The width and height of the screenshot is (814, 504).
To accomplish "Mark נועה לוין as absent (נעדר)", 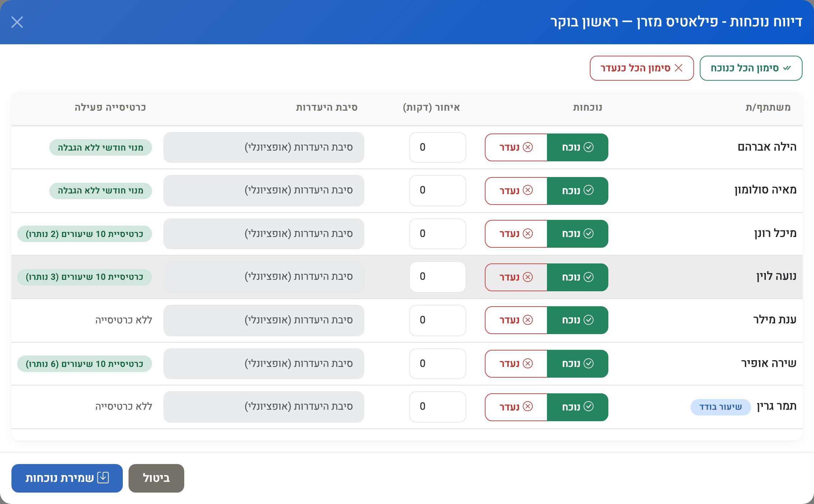I will point(516,277).
